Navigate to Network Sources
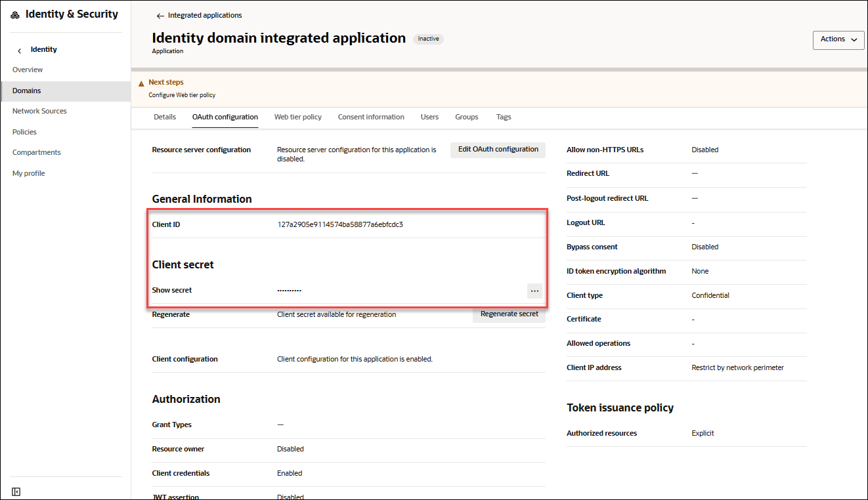868x500 pixels. click(40, 110)
